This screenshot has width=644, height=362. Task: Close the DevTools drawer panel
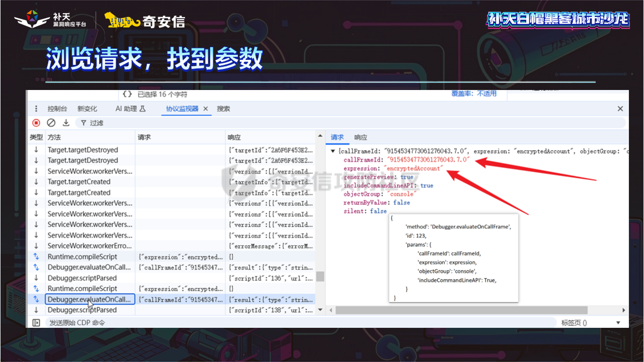[x=620, y=109]
